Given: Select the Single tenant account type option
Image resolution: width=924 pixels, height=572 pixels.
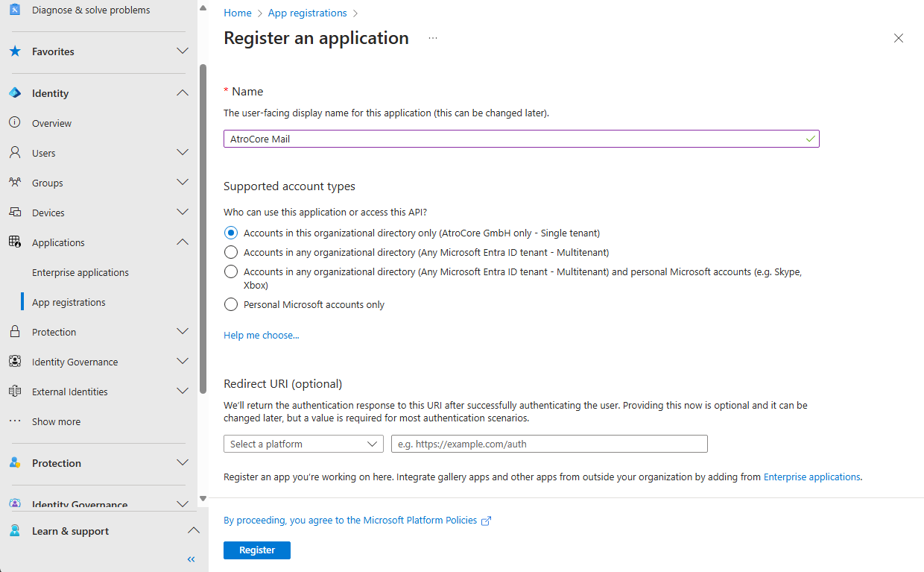Looking at the screenshot, I should tap(230, 232).
